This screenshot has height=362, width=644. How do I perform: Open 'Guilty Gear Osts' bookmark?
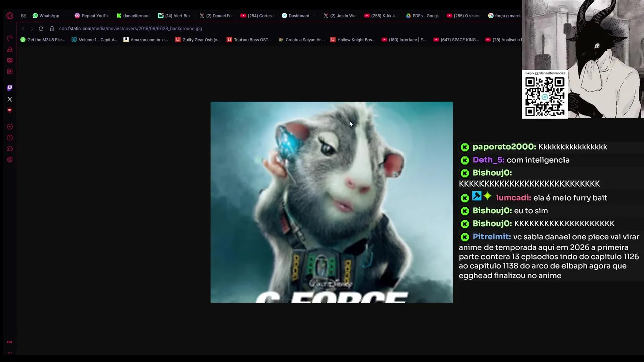(x=198, y=40)
